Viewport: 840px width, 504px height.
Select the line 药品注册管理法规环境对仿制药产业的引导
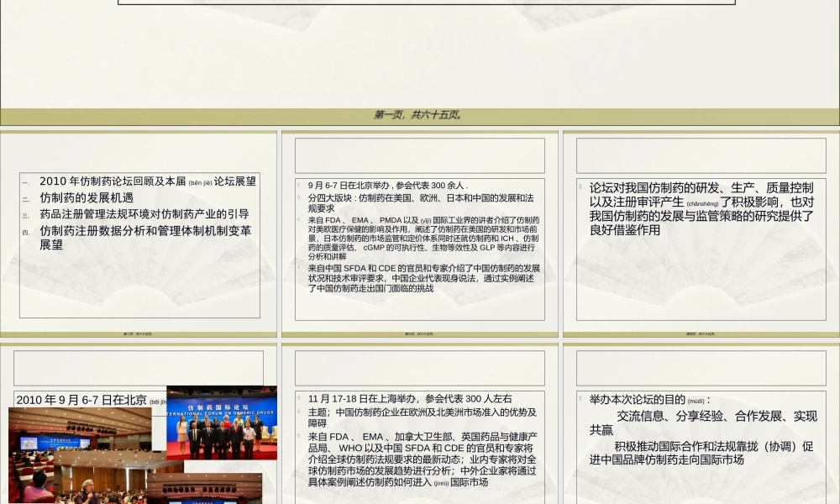point(144,214)
